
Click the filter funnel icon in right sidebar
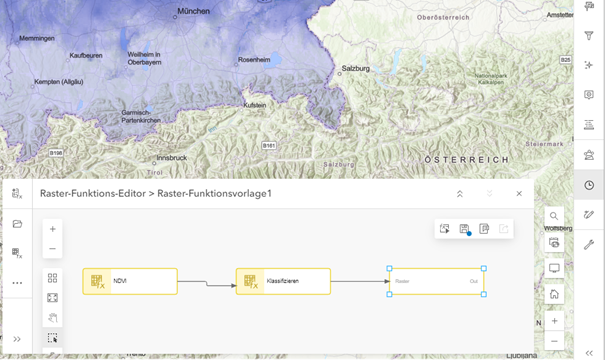(x=589, y=35)
